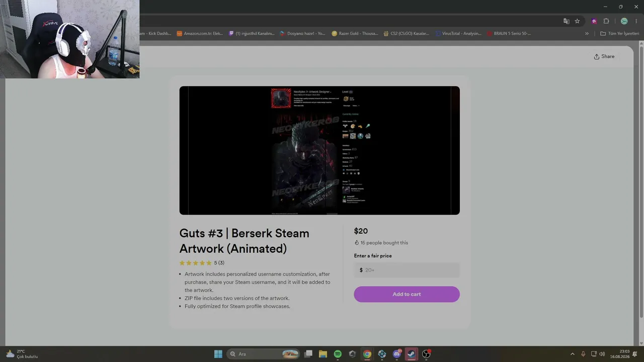Open the Windows Start menu
Viewport: 644px width, 362px height.
[x=218, y=354]
